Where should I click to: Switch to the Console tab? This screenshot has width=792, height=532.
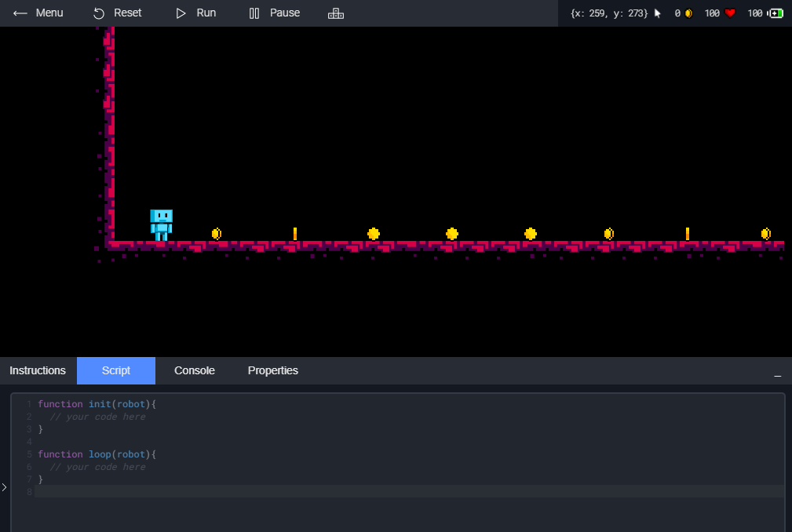pos(195,370)
